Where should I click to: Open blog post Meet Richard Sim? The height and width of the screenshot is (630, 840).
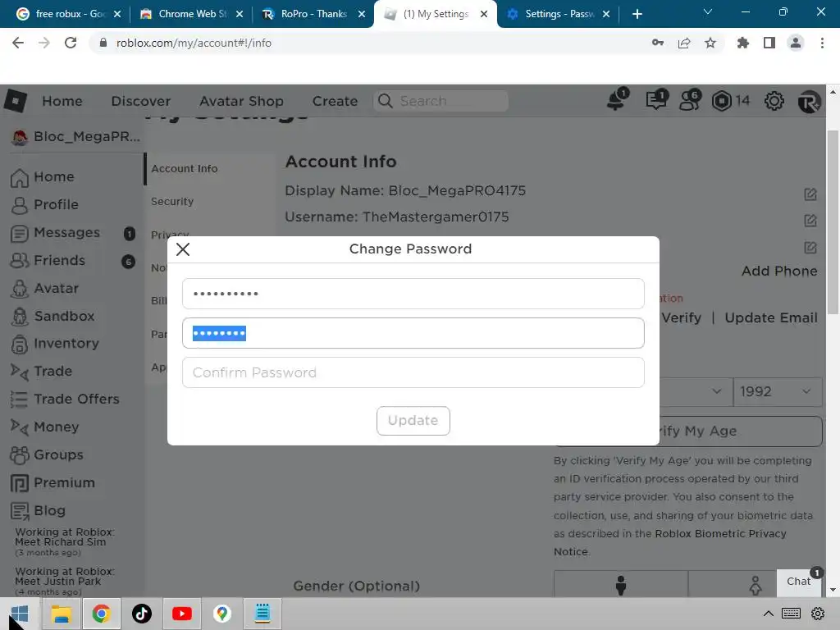pyautogui.click(x=64, y=536)
